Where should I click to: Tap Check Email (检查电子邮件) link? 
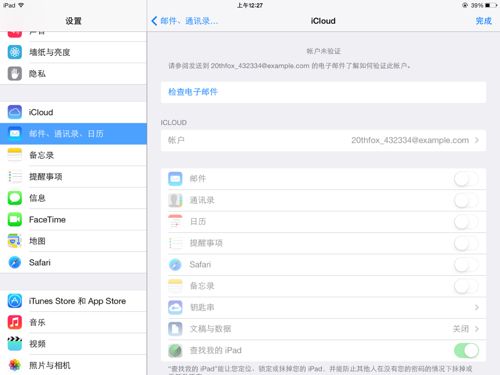tap(193, 92)
